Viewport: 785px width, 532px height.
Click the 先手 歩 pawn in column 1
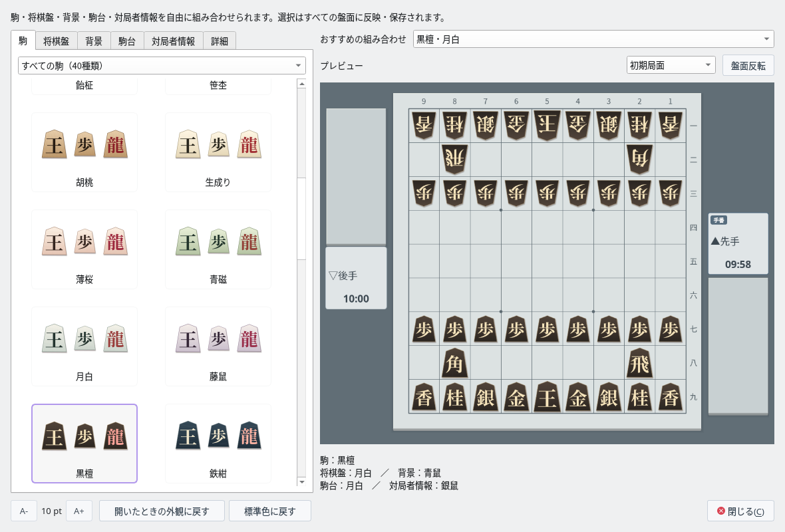670,329
